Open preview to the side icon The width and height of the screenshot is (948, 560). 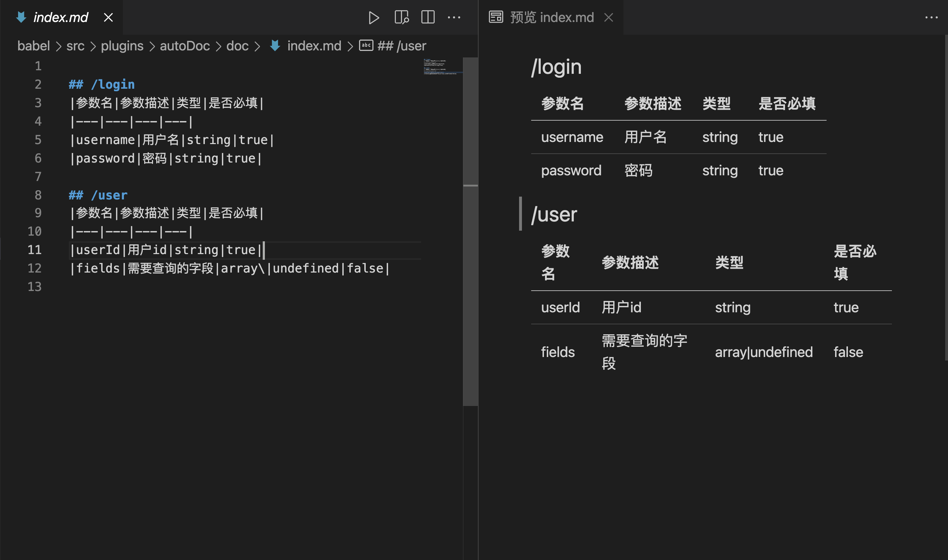[x=401, y=17]
